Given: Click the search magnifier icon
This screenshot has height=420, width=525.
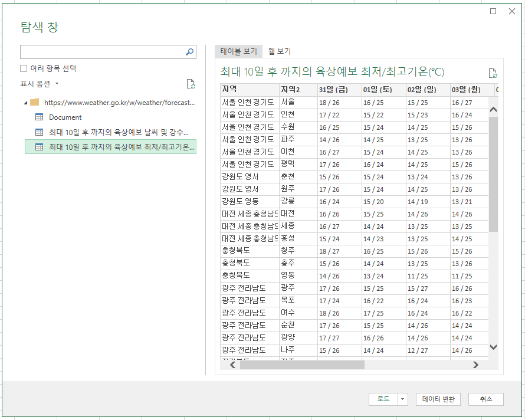Looking at the screenshot, I should pos(190,52).
